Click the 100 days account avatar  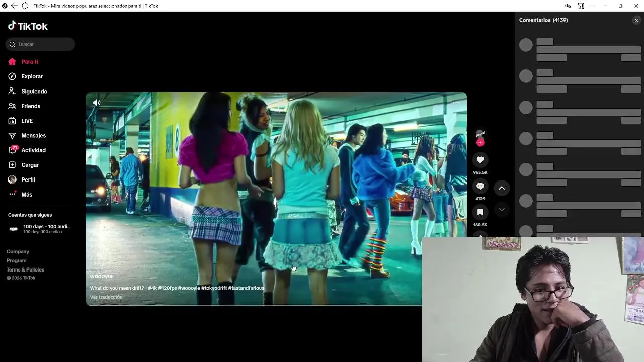14,229
